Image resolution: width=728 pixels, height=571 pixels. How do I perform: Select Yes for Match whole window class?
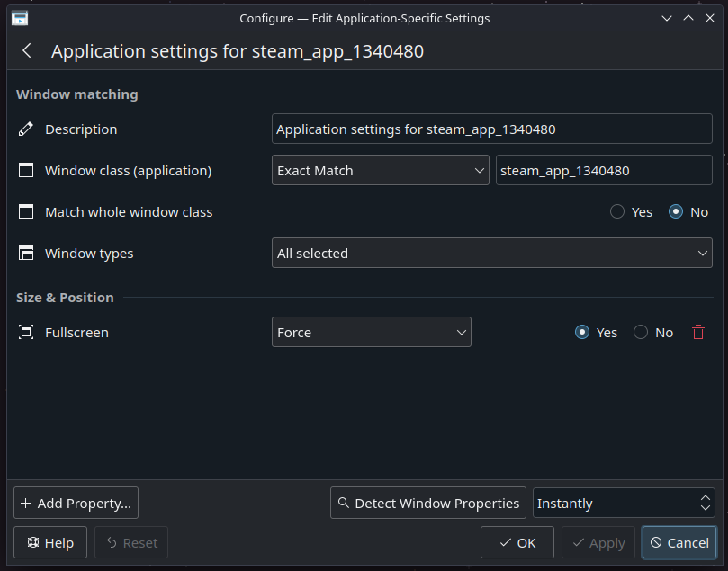(x=617, y=212)
